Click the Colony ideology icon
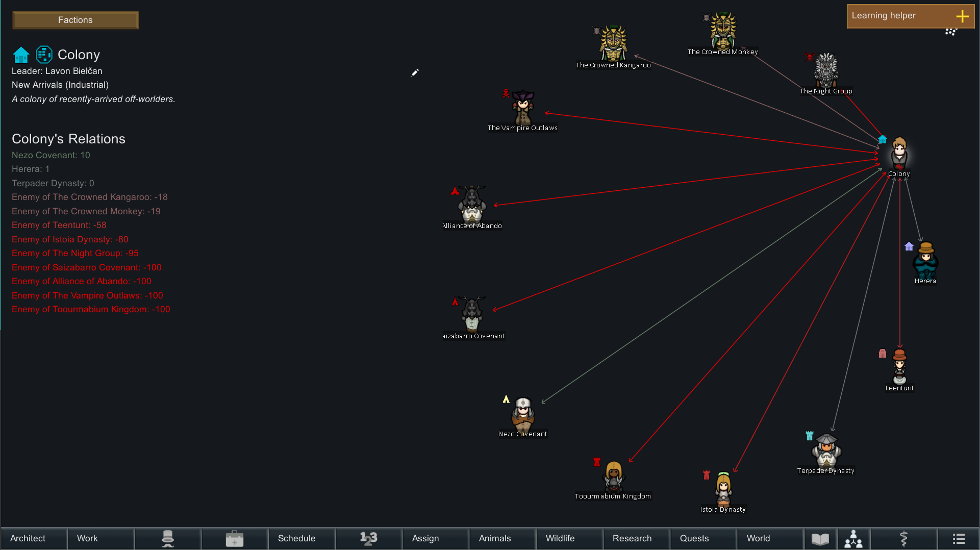The image size is (980, 550). click(44, 55)
